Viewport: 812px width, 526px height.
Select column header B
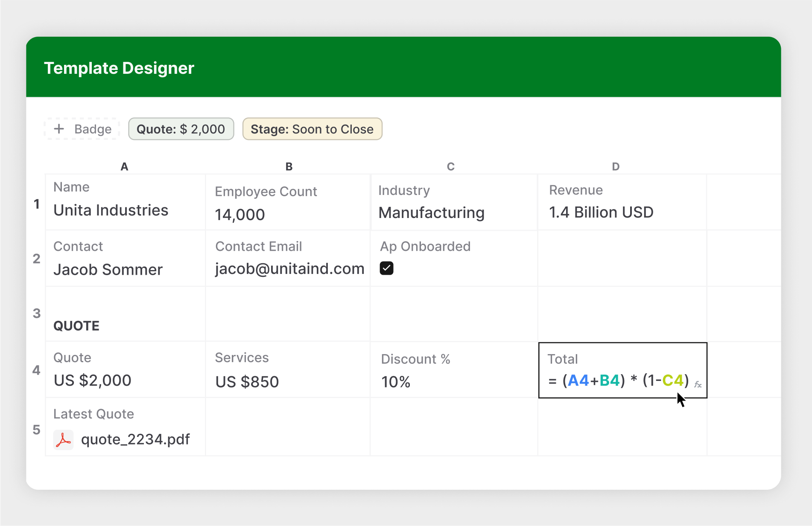[289, 167]
